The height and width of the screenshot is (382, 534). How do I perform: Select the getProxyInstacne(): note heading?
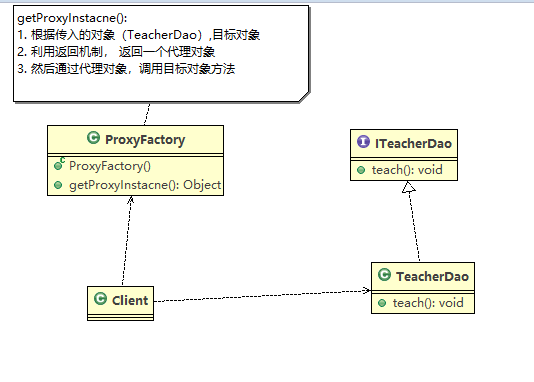(x=72, y=18)
